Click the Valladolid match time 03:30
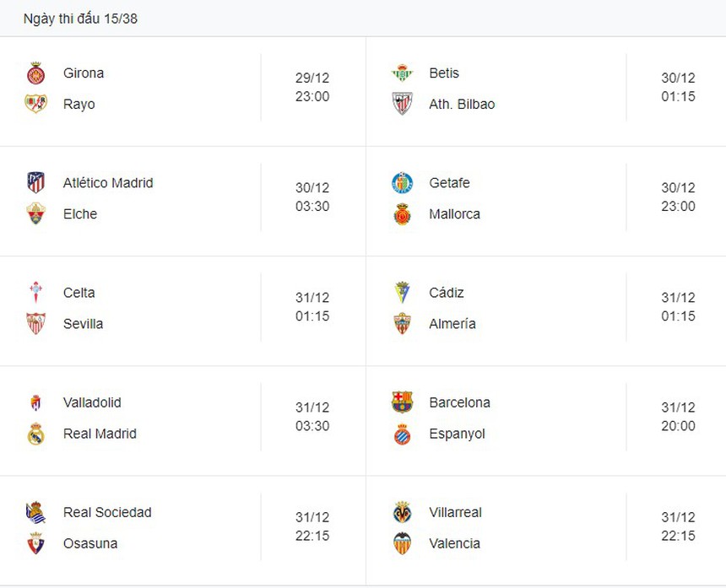Screen dimensions: 726x588 (x=312, y=426)
